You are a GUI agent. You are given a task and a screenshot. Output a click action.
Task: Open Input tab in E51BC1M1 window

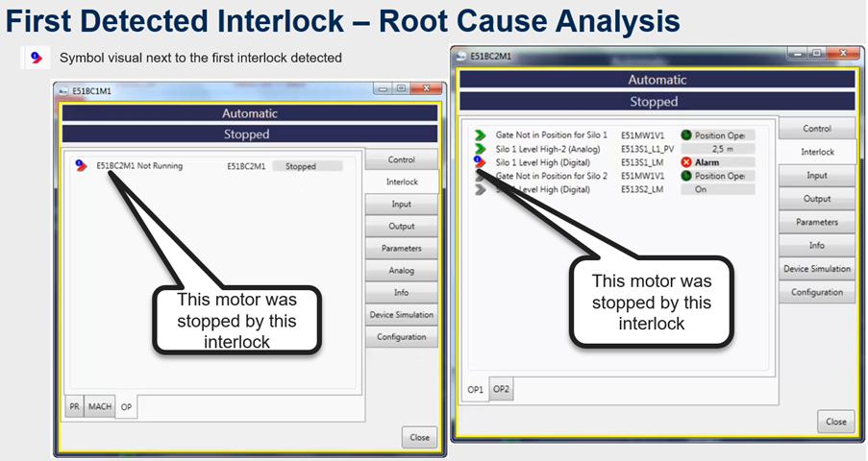402,204
